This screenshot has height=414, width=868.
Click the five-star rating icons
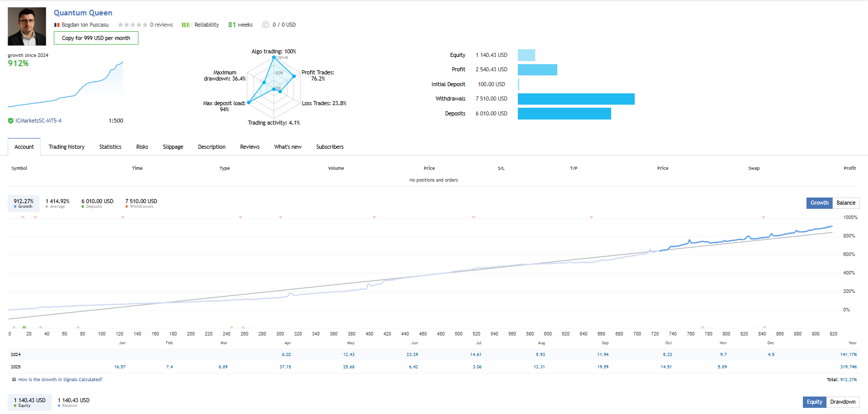point(132,25)
